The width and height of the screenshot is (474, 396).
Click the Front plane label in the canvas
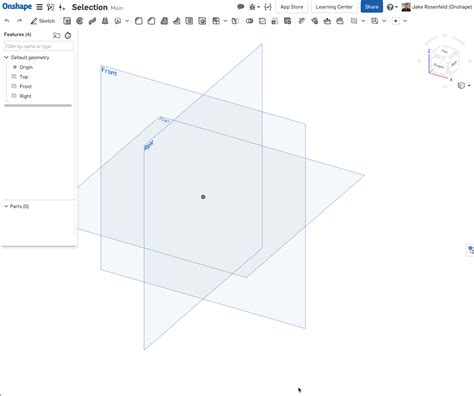click(x=109, y=71)
